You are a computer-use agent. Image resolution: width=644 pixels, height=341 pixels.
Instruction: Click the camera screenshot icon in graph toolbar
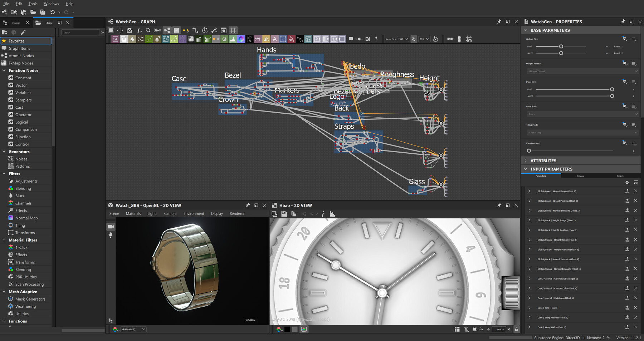130,30
